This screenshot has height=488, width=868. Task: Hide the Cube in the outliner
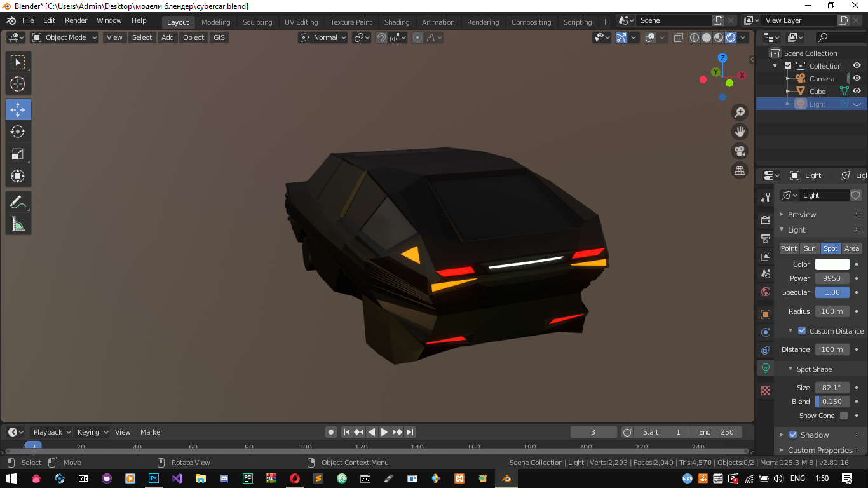click(857, 91)
